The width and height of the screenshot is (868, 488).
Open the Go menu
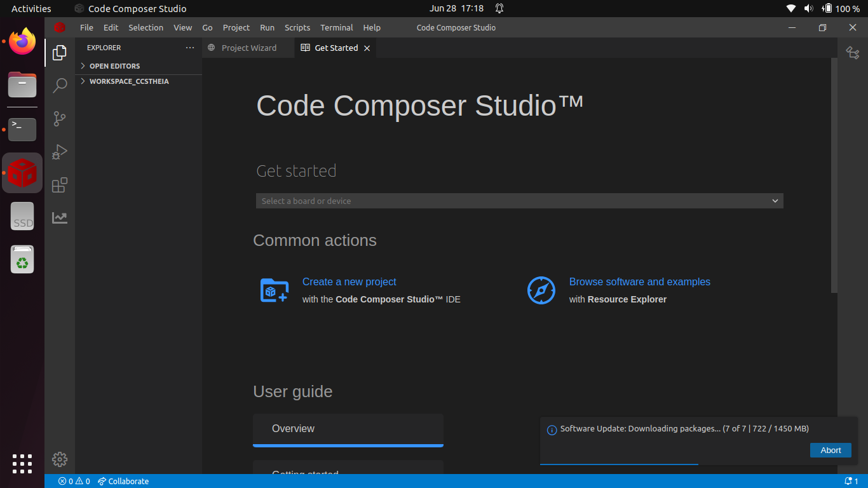207,27
